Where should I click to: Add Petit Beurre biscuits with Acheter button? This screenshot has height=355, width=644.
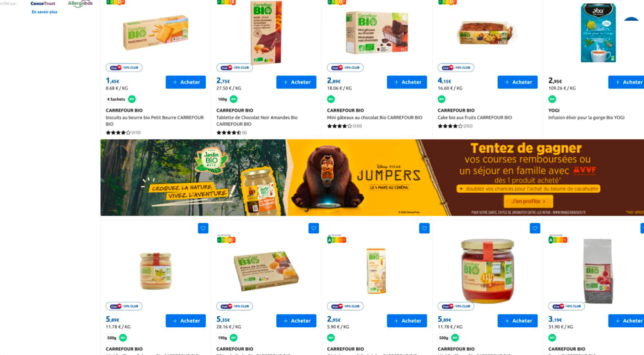[x=185, y=82]
